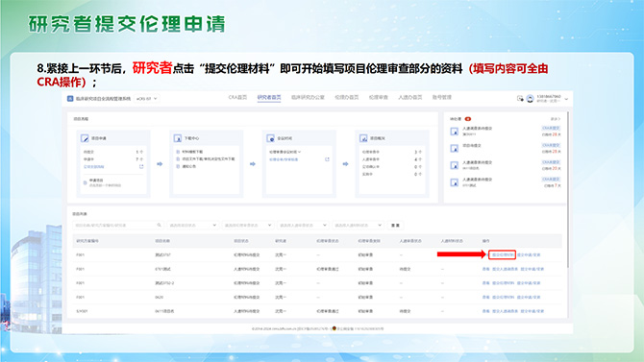Viewport: 644px width, 362px height.
Task: Open the account dropdown chevron at top right
Action: (x=566, y=99)
